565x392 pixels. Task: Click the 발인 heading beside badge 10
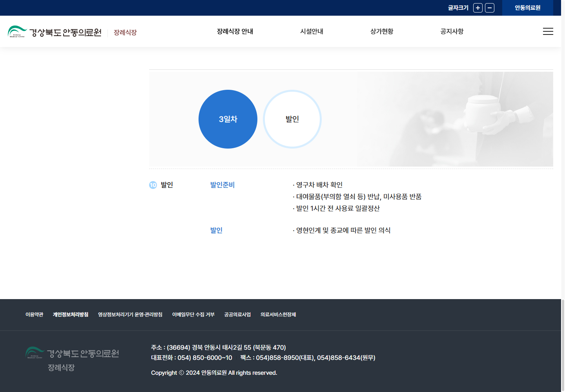[167, 185]
